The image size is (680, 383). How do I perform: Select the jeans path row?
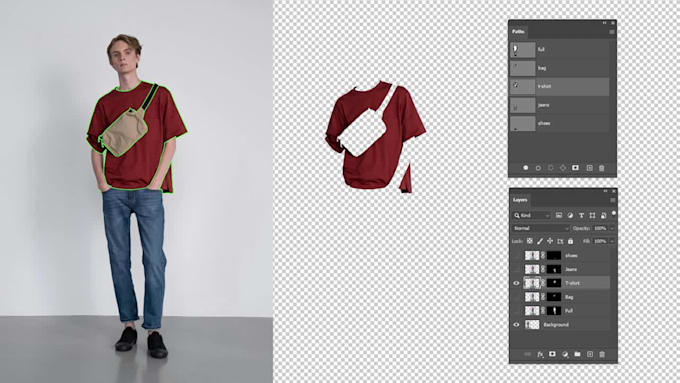[559, 105]
